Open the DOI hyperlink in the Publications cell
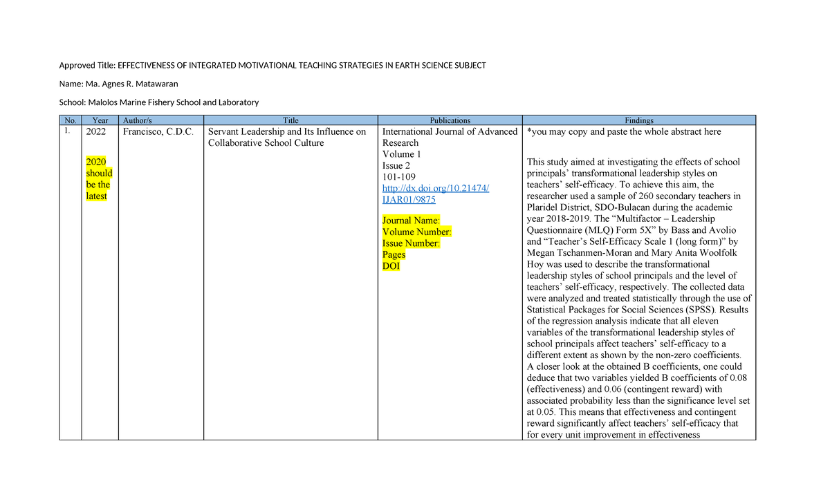 (x=434, y=187)
